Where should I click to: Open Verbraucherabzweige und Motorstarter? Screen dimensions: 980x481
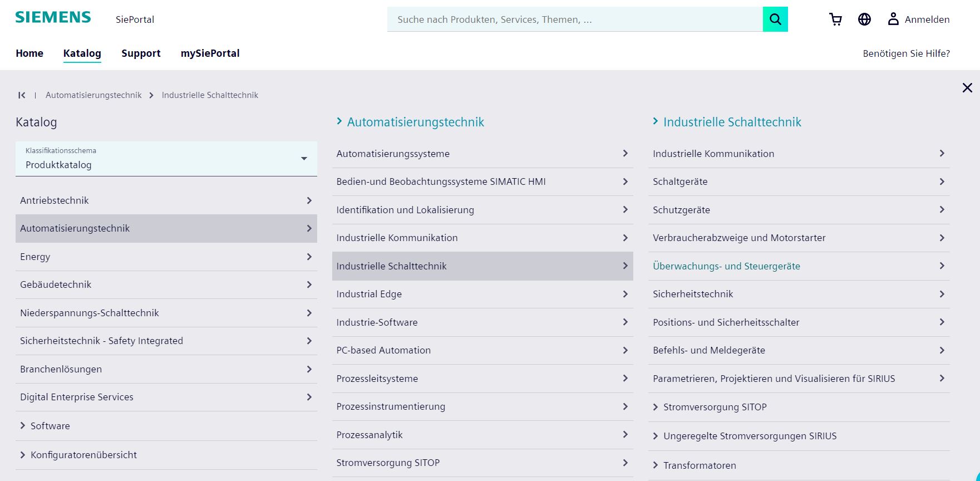(799, 238)
